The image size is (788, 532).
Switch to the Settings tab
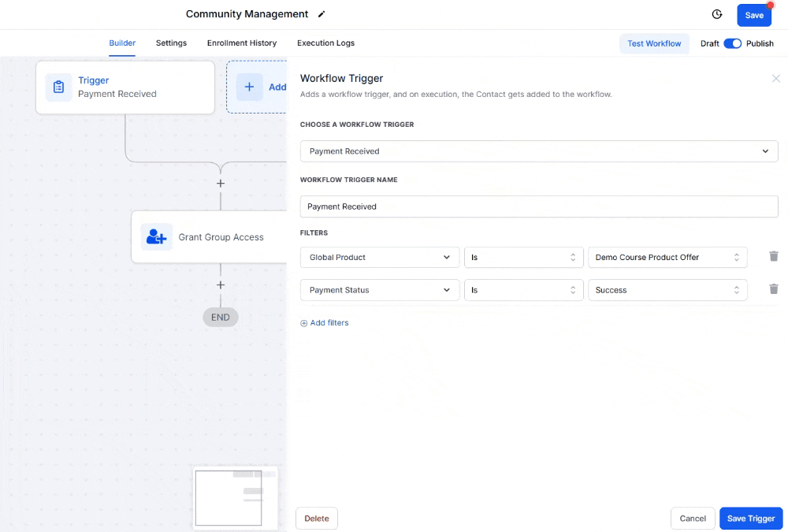click(171, 43)
